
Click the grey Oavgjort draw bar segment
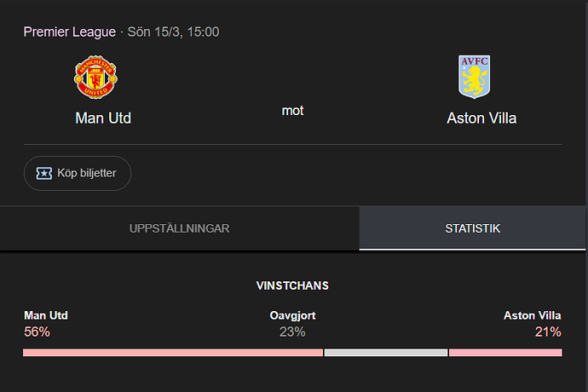(x=386, y=353)
